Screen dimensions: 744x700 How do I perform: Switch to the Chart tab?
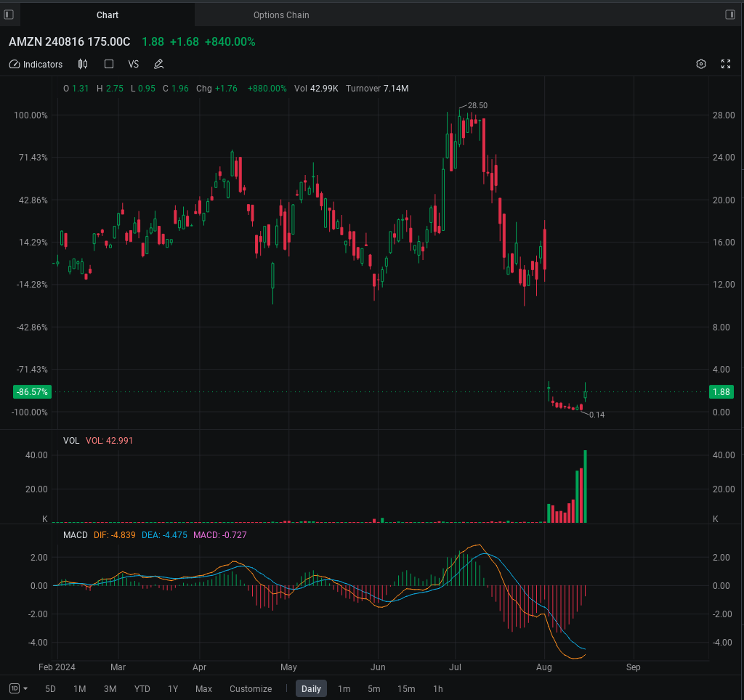point(108,15)
